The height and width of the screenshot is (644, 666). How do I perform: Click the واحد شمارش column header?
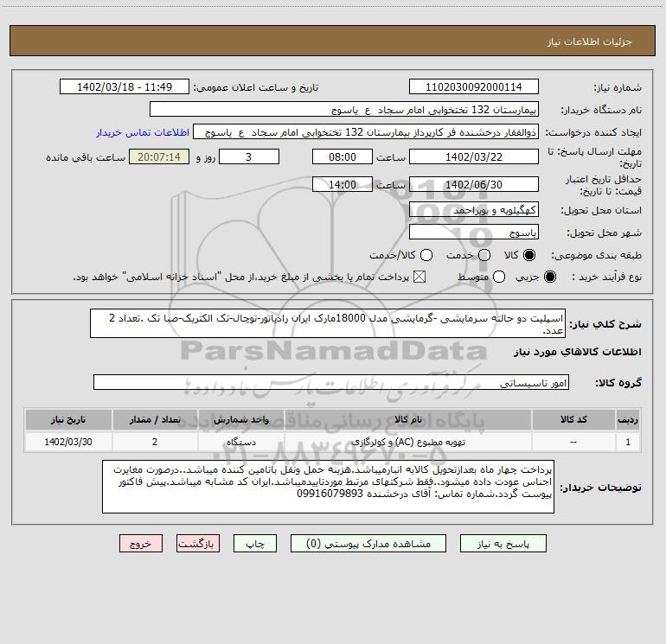(x=240, y=419)
